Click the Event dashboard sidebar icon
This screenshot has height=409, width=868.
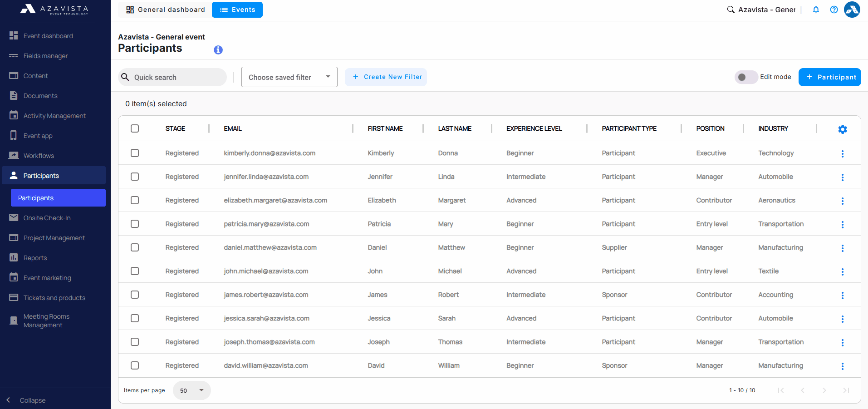point(14,35)
